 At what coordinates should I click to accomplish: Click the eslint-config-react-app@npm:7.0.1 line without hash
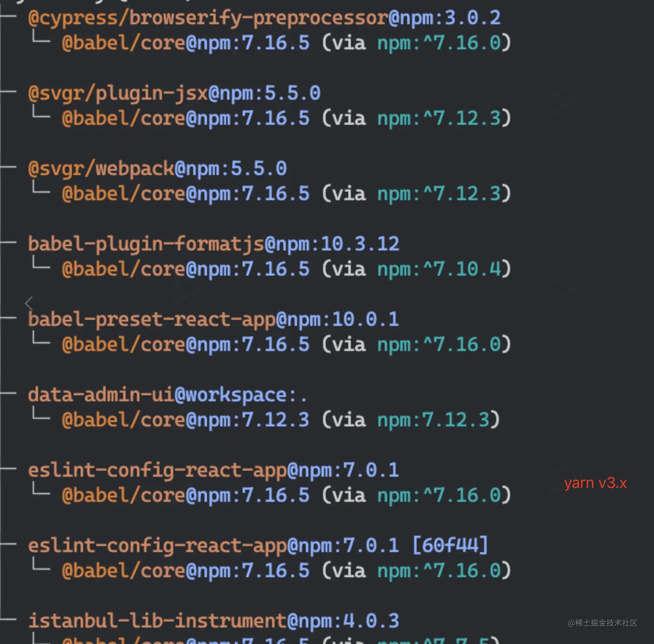pos(213,470)
